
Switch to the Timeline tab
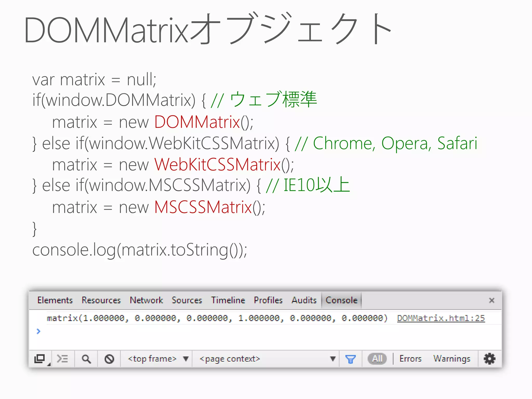click(228, 300)
